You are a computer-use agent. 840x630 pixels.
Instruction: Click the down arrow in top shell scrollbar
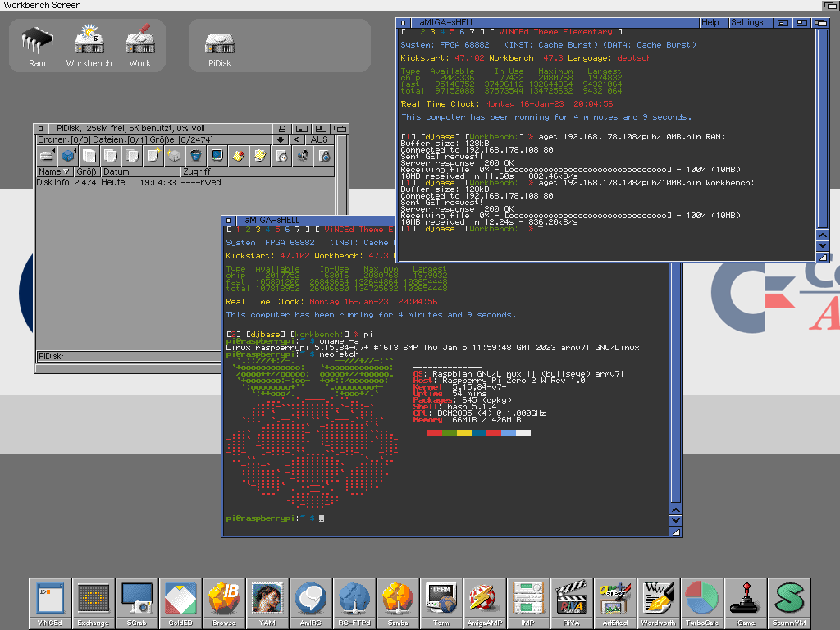coord(823,245)
